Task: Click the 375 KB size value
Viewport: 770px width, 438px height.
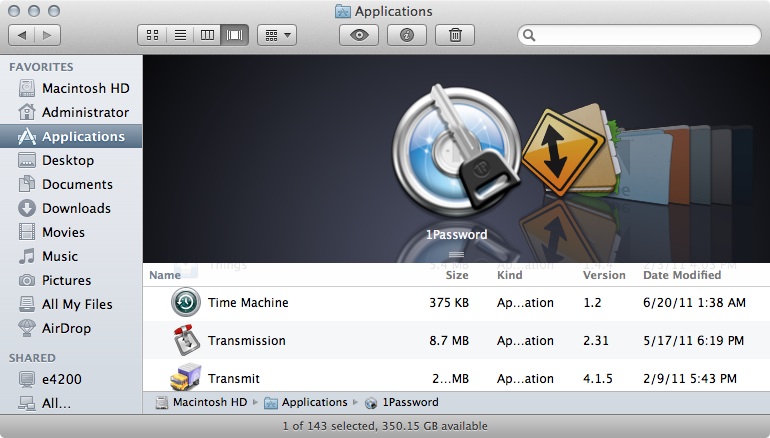Action: (x=449, y=303)
